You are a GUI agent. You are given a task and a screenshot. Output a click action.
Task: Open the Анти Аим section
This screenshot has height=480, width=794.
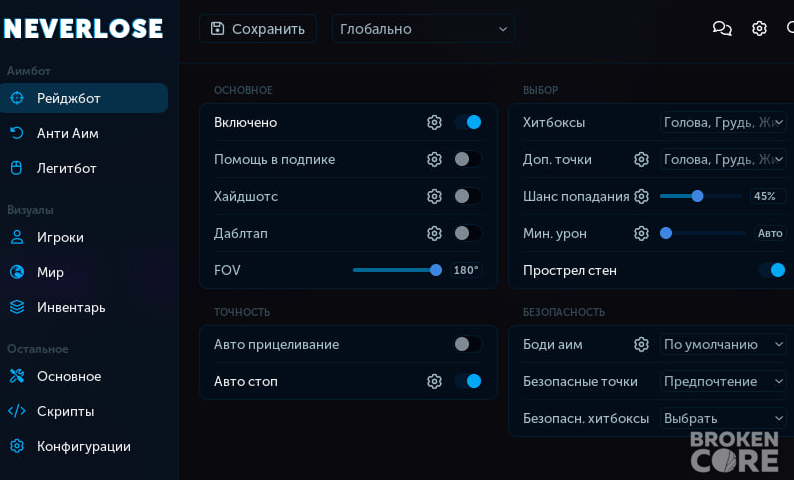(x=84, y=133)
